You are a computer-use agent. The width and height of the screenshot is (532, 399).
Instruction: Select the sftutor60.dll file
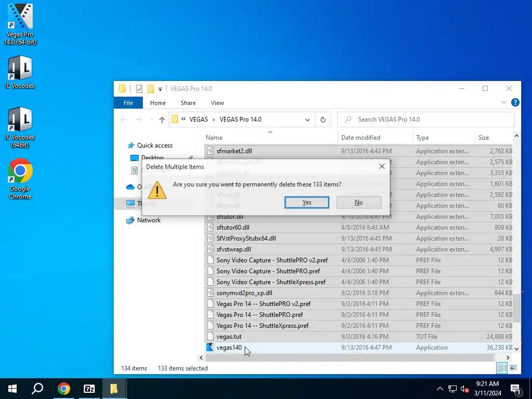click(x=233, y=228)
